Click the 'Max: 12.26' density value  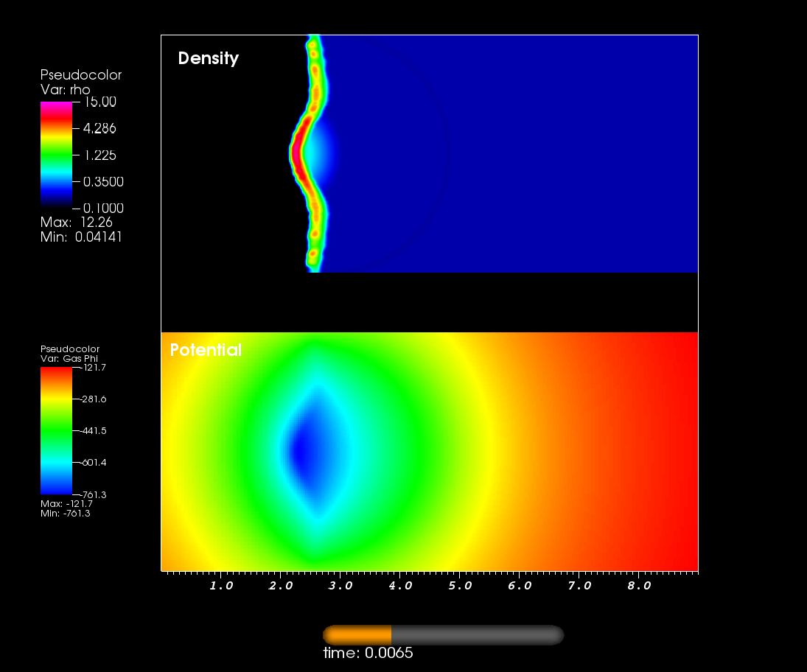click(76, 223)
